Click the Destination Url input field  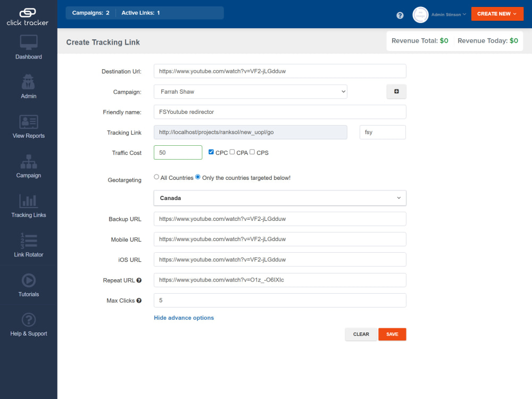[280, 71]
